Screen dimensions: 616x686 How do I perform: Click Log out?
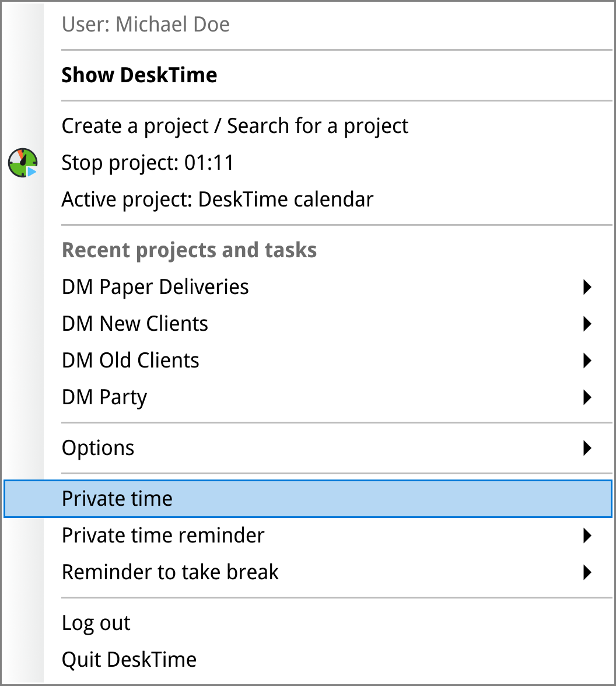click(x=96, y=623)
